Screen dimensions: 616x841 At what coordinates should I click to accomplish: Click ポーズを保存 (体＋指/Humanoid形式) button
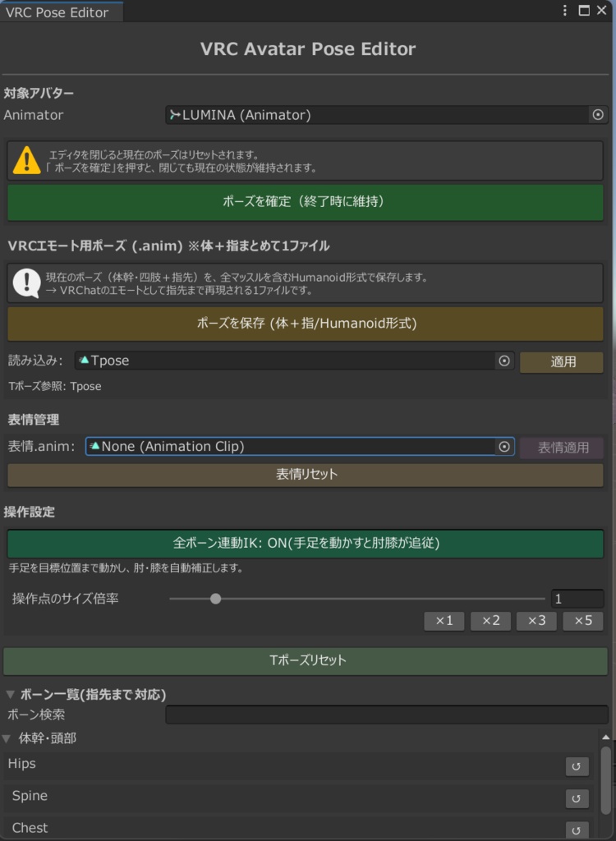pyautogui.click(x=306, y=324)
